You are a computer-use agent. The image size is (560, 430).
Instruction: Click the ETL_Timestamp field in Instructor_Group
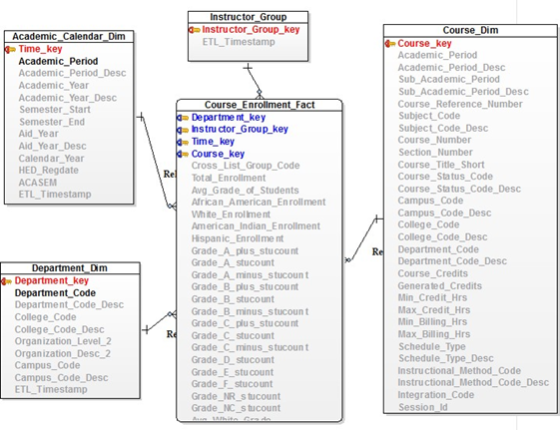point(239,42)
